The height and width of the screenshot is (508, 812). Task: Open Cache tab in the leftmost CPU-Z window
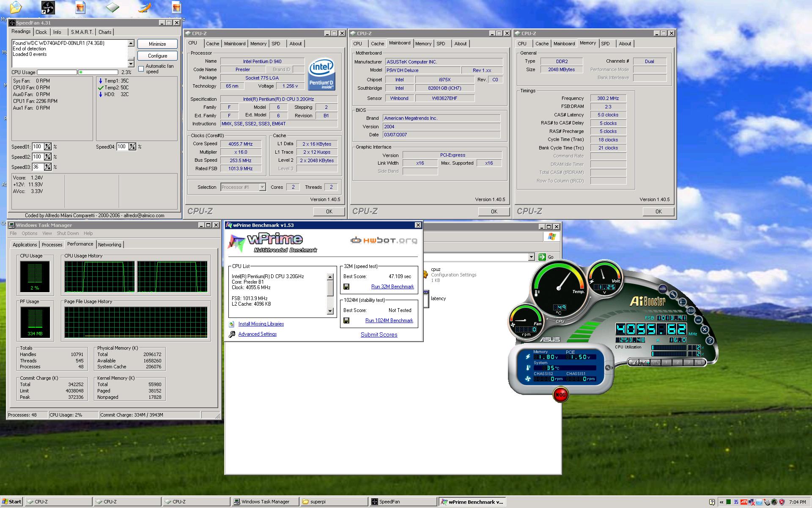pyautogui.click(x=212, y=44)
